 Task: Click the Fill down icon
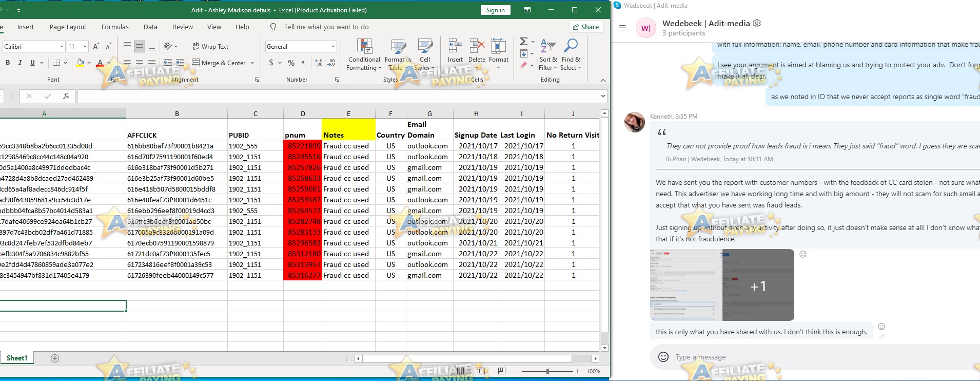524,53
